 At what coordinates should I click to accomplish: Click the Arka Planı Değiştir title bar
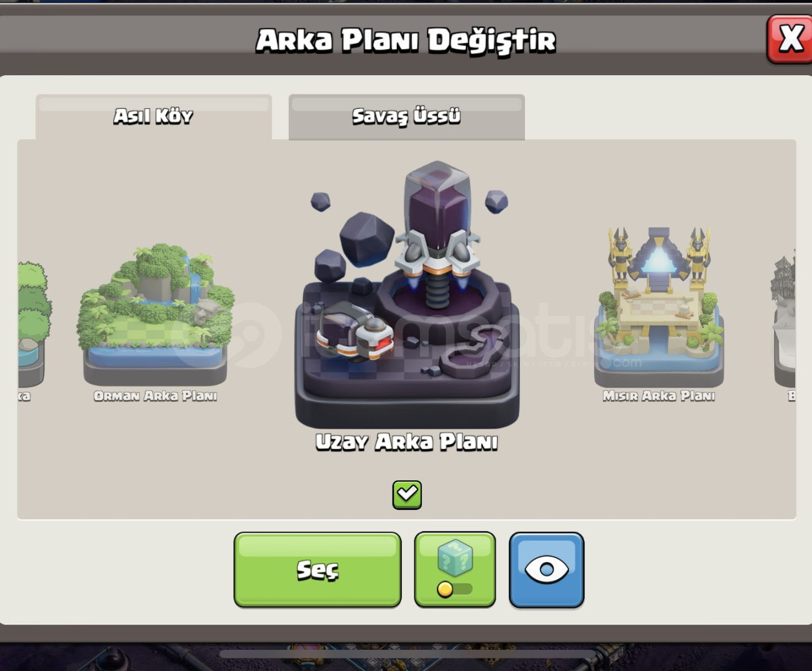[x=406, y=40]
